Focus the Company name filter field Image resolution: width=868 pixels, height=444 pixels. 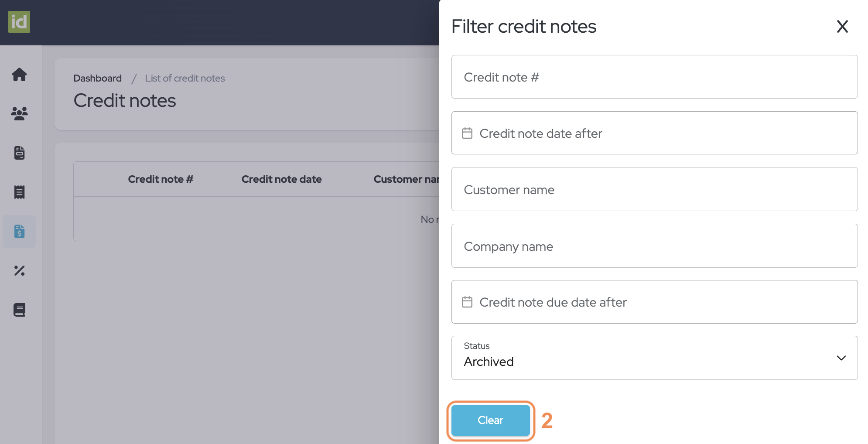pos(654,246)
